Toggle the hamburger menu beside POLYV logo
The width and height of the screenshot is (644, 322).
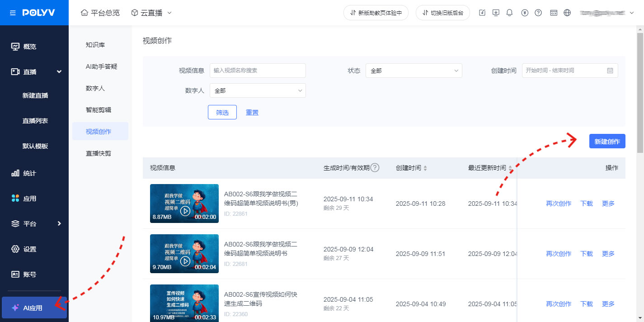tap(13, 13)
